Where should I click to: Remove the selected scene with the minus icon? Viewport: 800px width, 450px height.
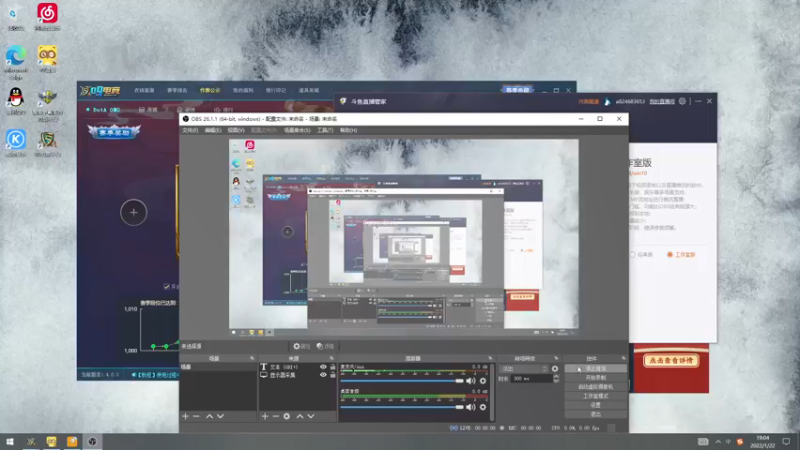pos(196,416)
